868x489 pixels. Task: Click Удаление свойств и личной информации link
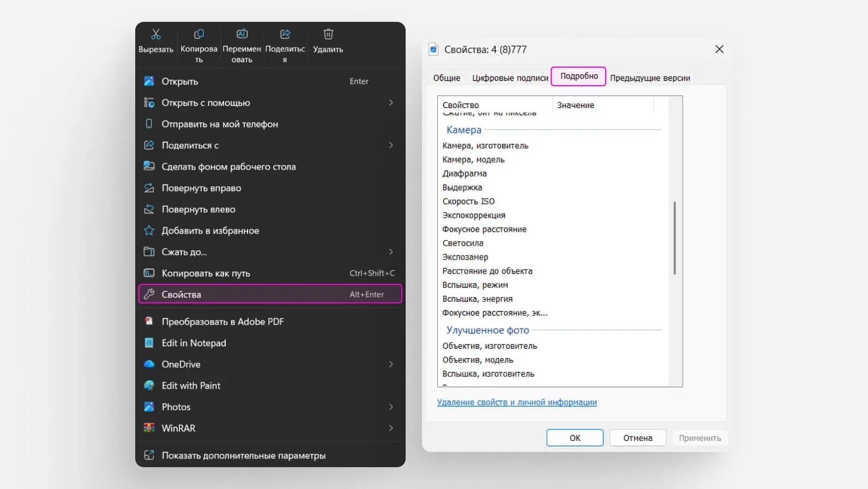(x=517, y=402)
